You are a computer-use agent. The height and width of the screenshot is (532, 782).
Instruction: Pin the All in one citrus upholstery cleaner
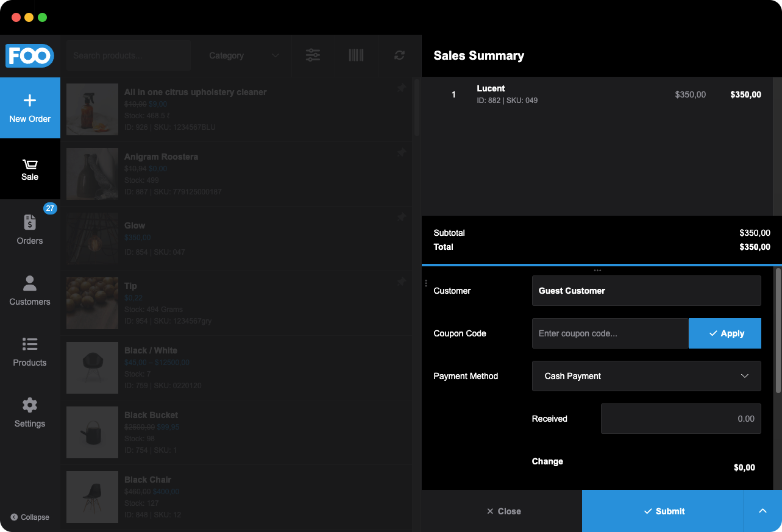[401, 88]
